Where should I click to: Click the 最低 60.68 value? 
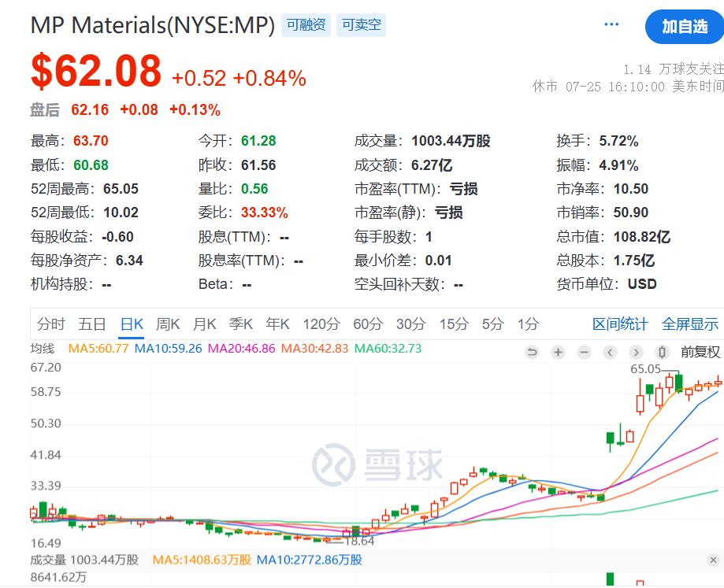[x=91, y=165]
